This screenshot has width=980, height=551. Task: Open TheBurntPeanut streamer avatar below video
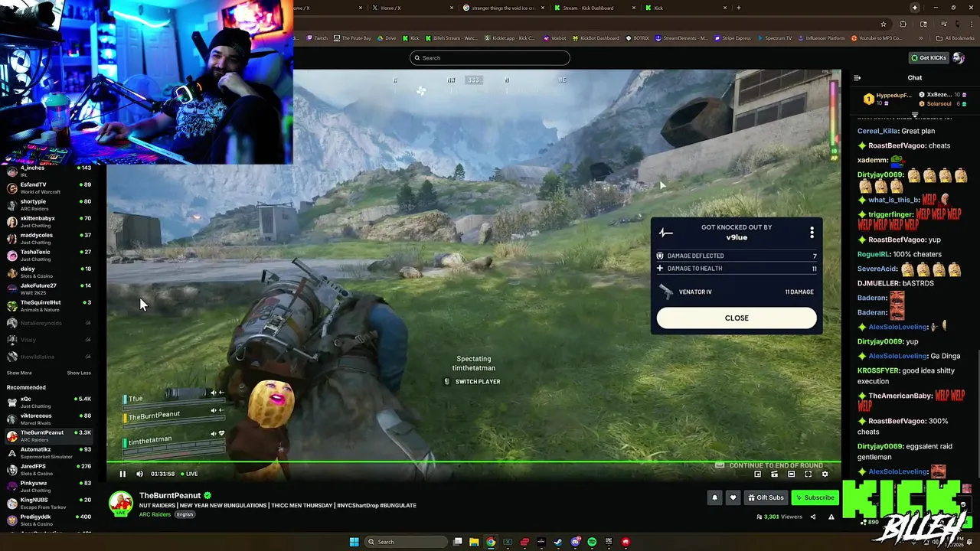coord(121,504)
